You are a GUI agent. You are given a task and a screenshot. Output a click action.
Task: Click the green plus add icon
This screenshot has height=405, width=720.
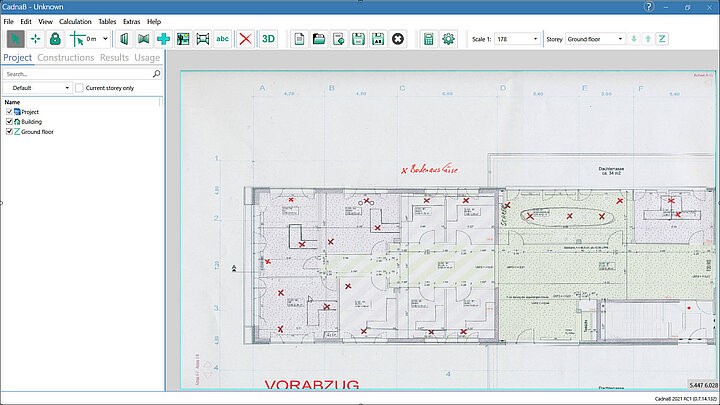pyautogui.click(x=163, y=39)
